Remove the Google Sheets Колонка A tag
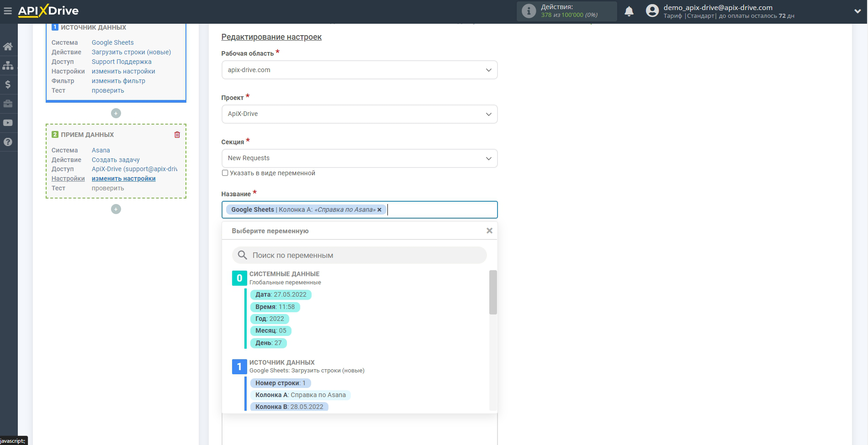This screenshot has width=868, height=445. tap(379, 210)
